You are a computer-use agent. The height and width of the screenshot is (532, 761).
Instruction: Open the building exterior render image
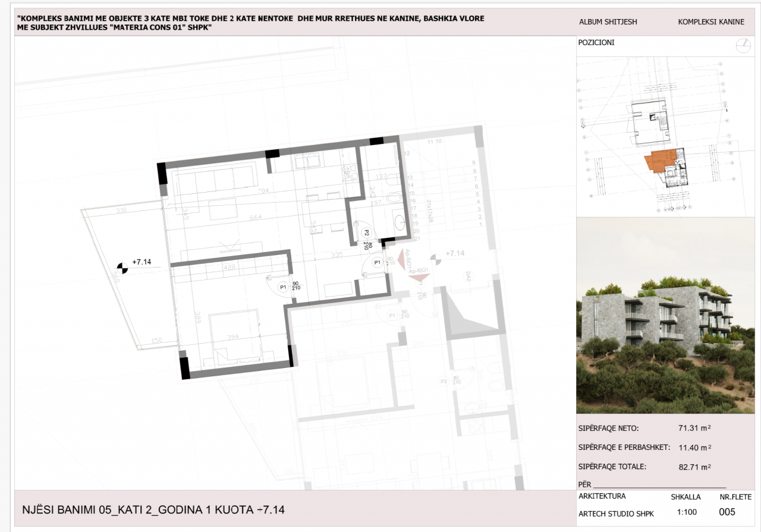pyautogui.click(x=665, y=315)
